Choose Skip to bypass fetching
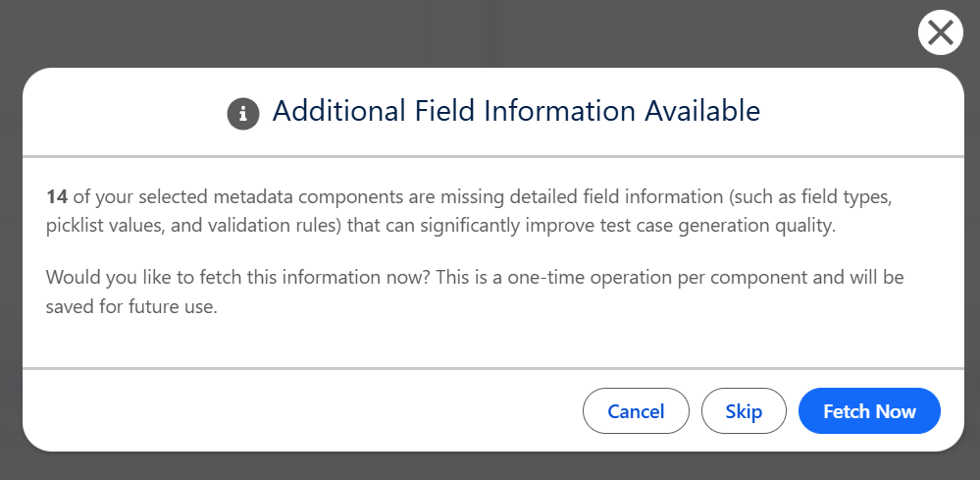 click(744, 411)
